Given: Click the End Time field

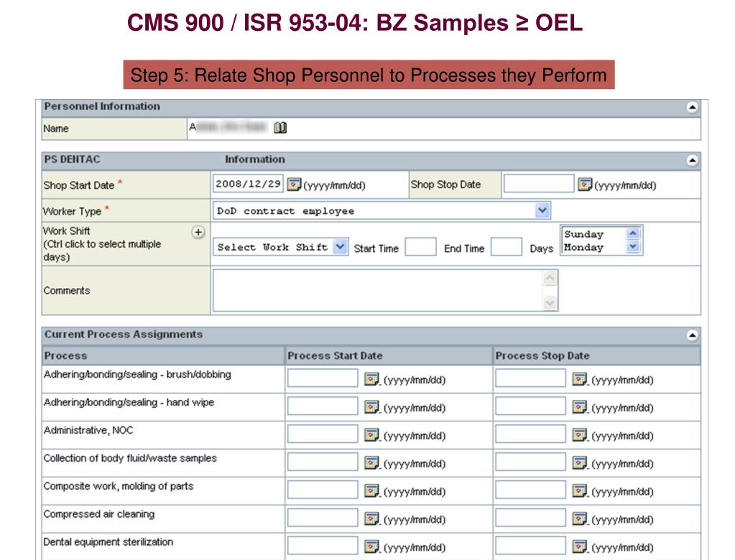Looking at the screenshot, I should tap(507, 247).
